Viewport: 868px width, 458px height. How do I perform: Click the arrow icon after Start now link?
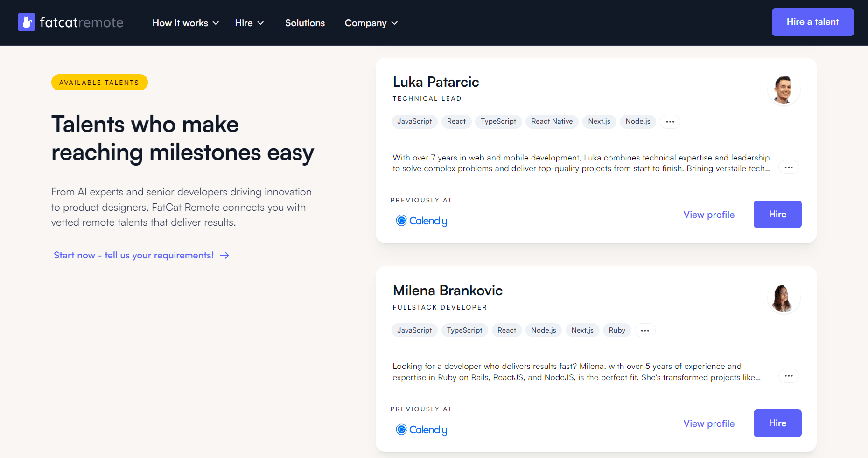coord(224,256)
